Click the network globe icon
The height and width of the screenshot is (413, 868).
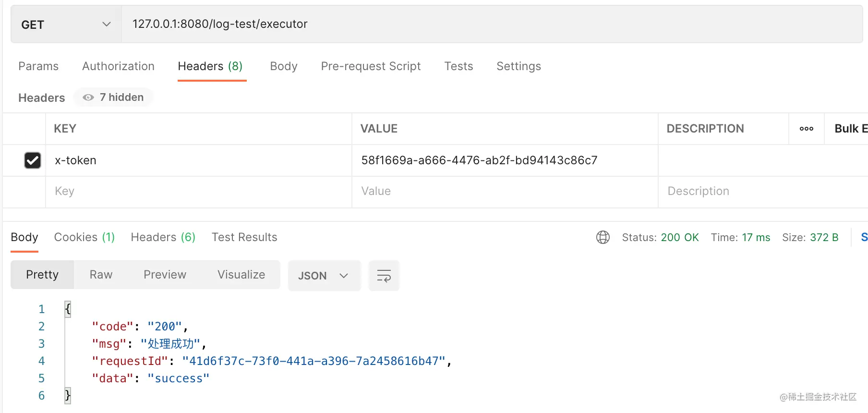[x=603, y=237]
